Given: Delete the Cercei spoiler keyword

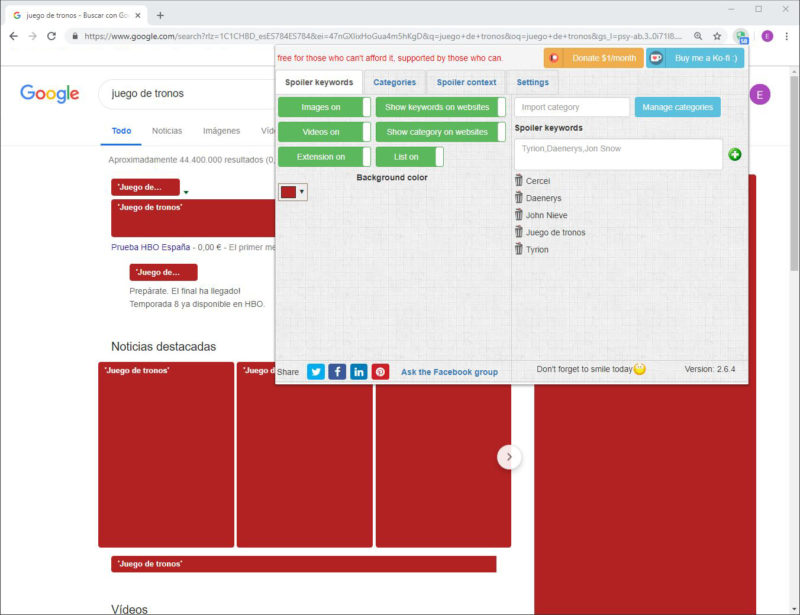Looking at the screenshot, I should 518,181.
